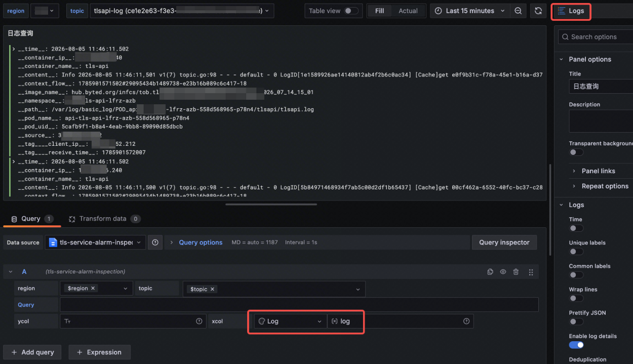Viewport: 633px width, 364px height.
Task: Click into the Description text area
Action: (601, 121)
